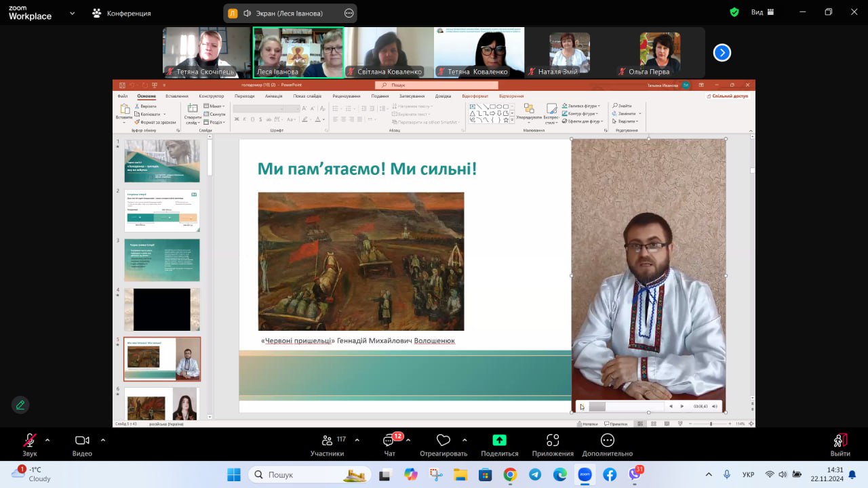
Task: Switch to slide sorter view icon
Action: point(652,424)
